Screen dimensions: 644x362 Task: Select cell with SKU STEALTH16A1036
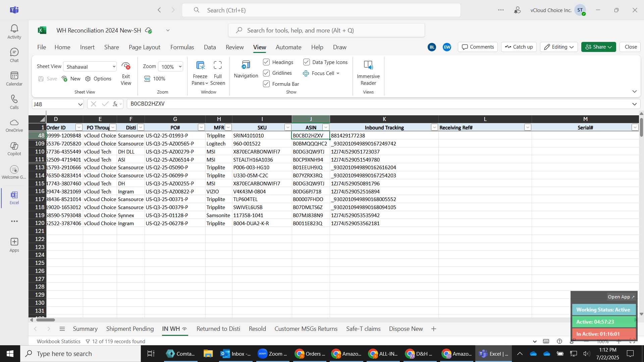tap(262, 160)
